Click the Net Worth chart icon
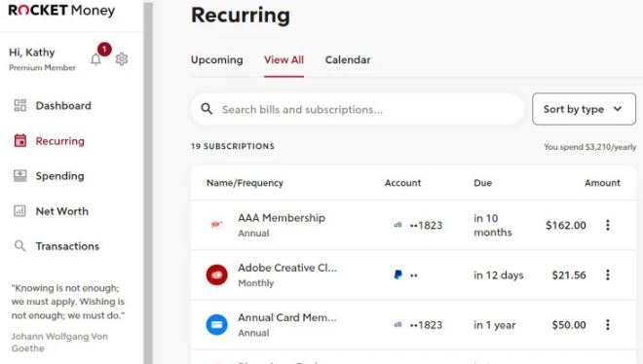 click(x=20, y=211)
